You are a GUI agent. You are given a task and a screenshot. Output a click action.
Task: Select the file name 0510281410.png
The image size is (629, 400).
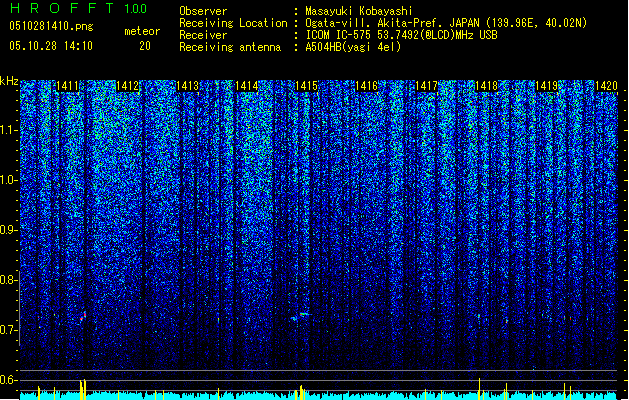click(x=51, y=26)
